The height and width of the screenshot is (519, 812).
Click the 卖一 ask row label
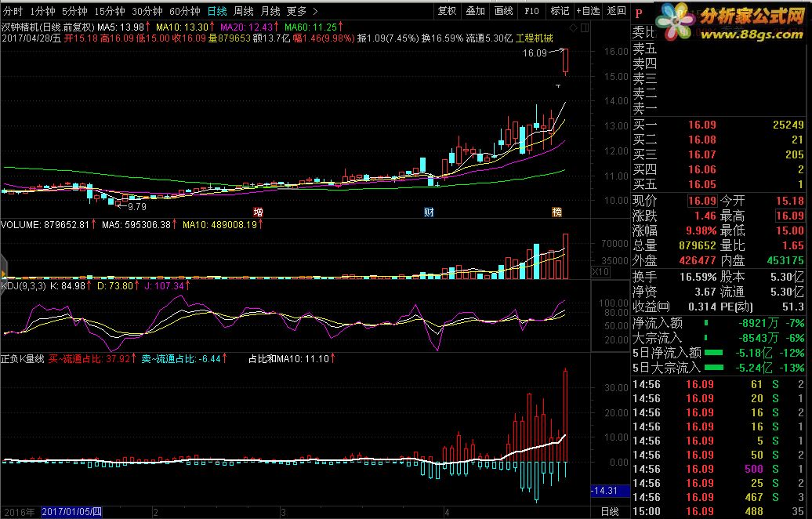pos(645,109)
